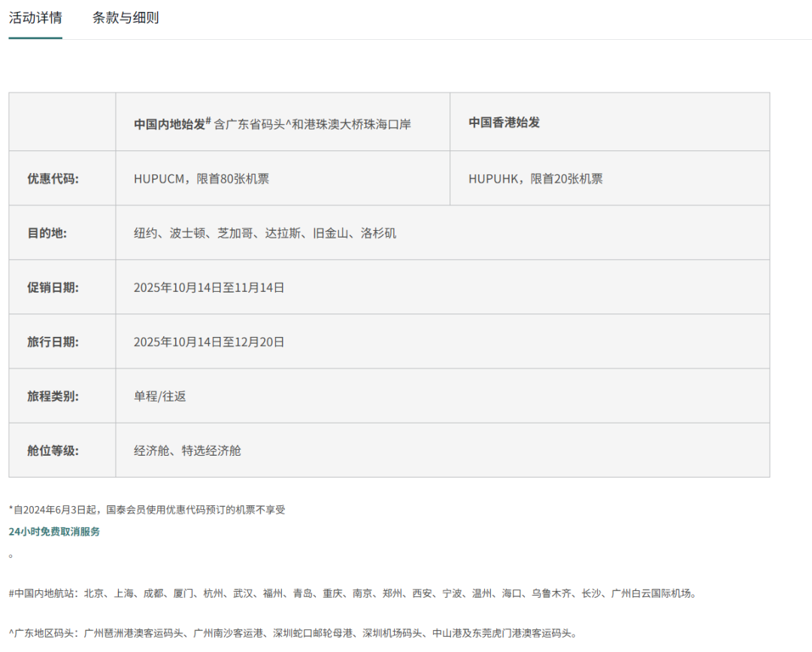Click the 经济舱、特选经济舱 cell value
Image resolution: width=812 pixels, height=652 pixels.
tap(187, 450)
